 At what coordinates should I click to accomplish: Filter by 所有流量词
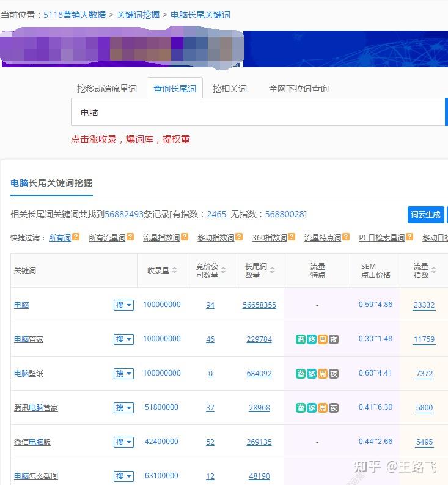(x=107, y=238)
